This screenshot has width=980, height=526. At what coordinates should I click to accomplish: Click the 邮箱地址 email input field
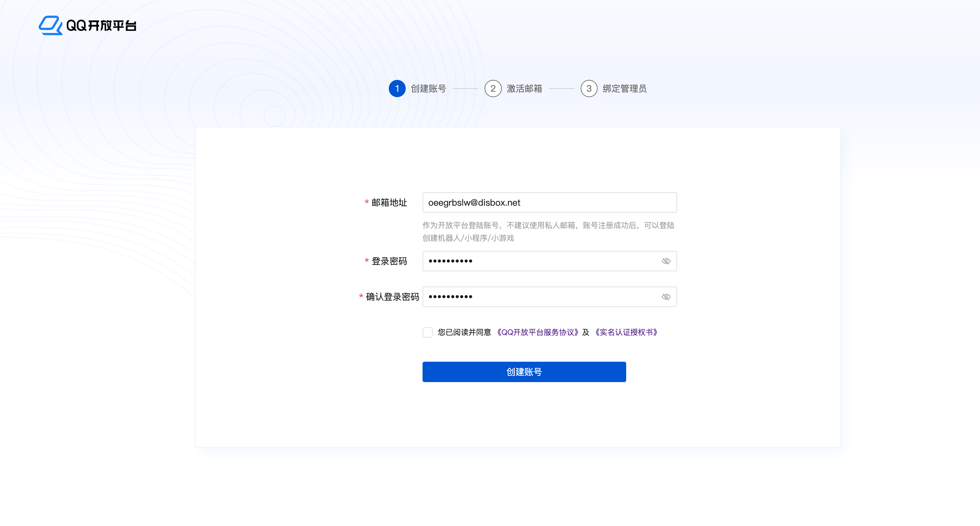pyautogui.click(x=549, y=203)
